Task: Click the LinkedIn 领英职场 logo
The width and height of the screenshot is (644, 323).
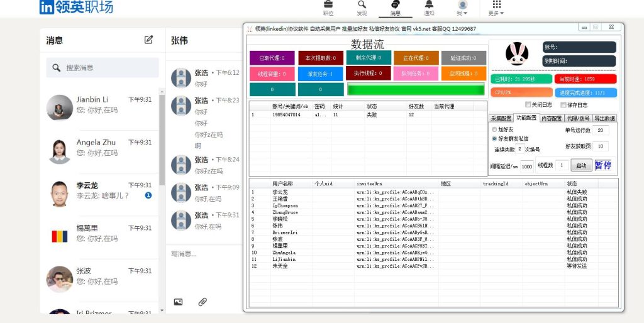Action: (76, 8)
